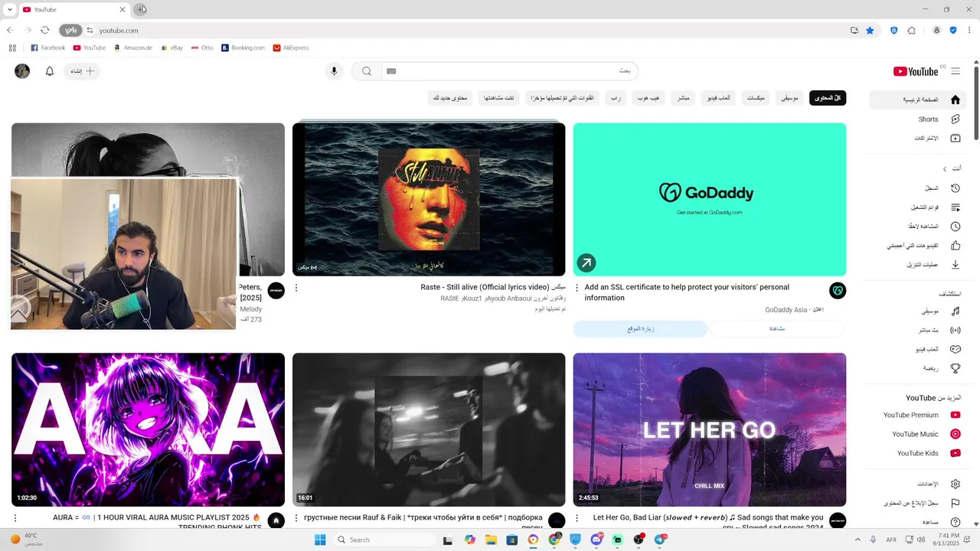Open the Chrome apps grid in bookmarks bar
Viewport: 980px width, 551px height.
[12, 47]
